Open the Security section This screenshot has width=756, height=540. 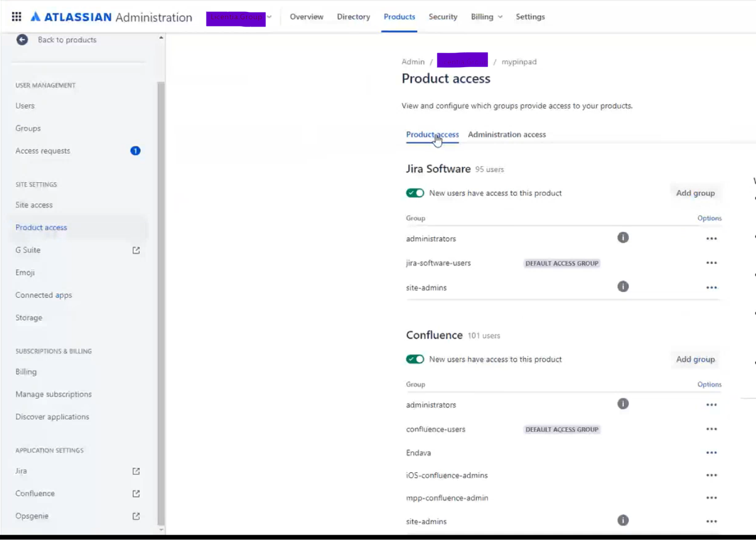(443, 17)
